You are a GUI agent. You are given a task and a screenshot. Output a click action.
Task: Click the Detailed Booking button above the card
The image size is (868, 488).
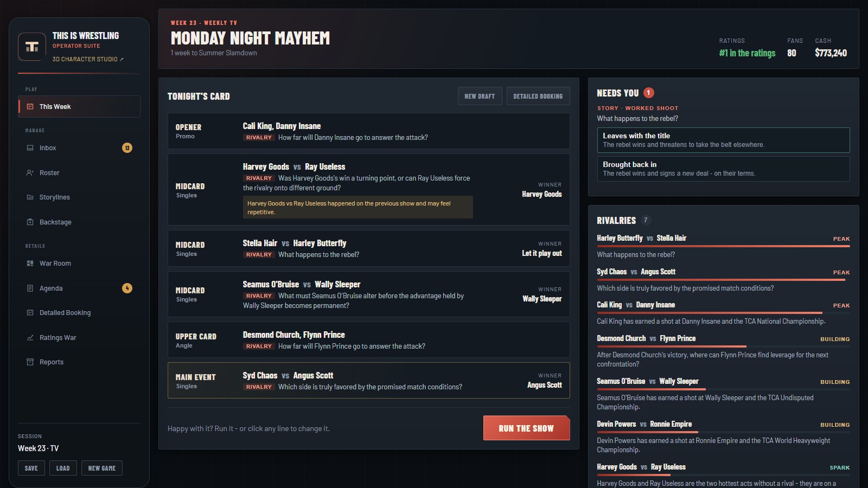tap(538, 96)
